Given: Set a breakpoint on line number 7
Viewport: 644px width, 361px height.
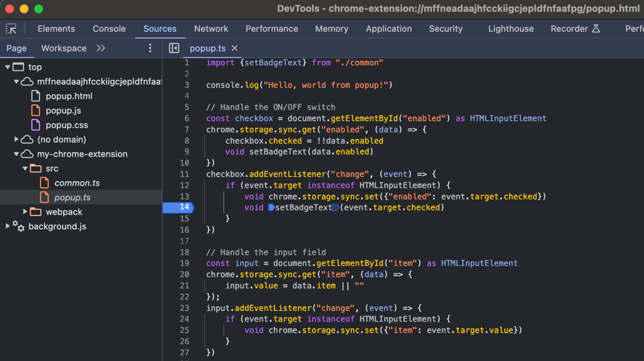Looking at the screenshot, I should (186, 129).
